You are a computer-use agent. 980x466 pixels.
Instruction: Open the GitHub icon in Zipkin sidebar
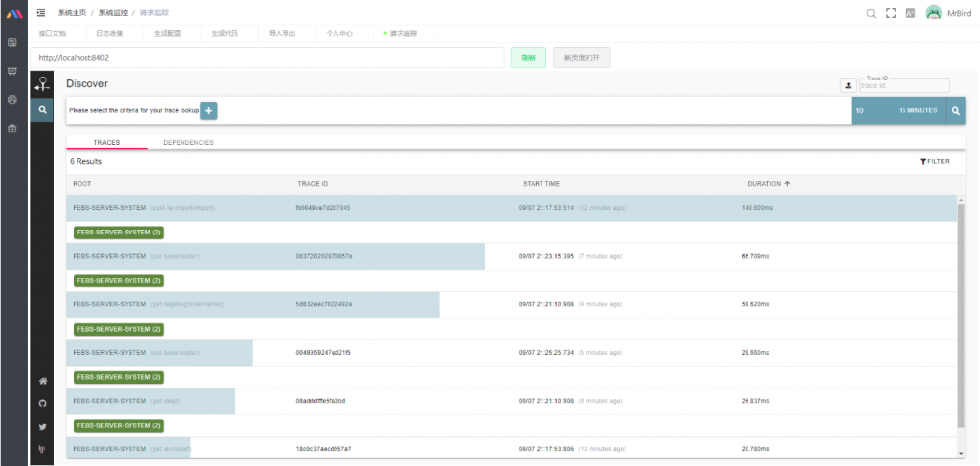pyautogui.click(x=42, y=404)
